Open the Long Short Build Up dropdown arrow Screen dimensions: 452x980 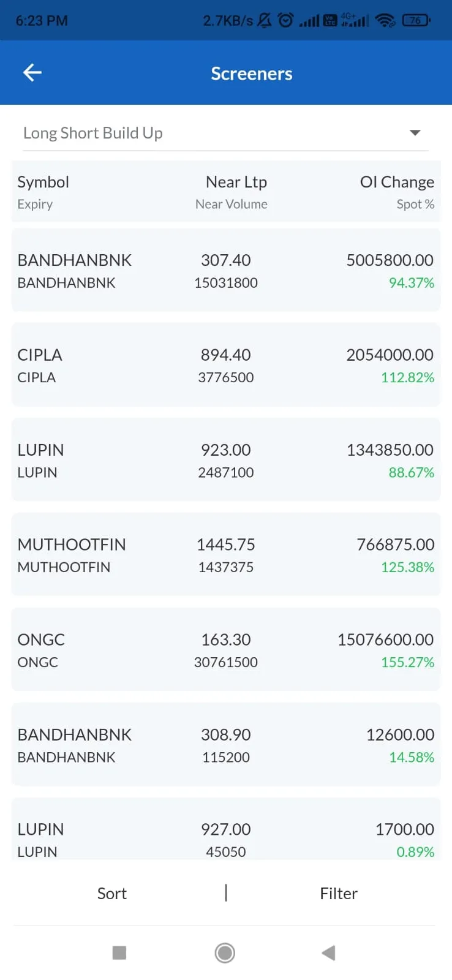(415, 133)
